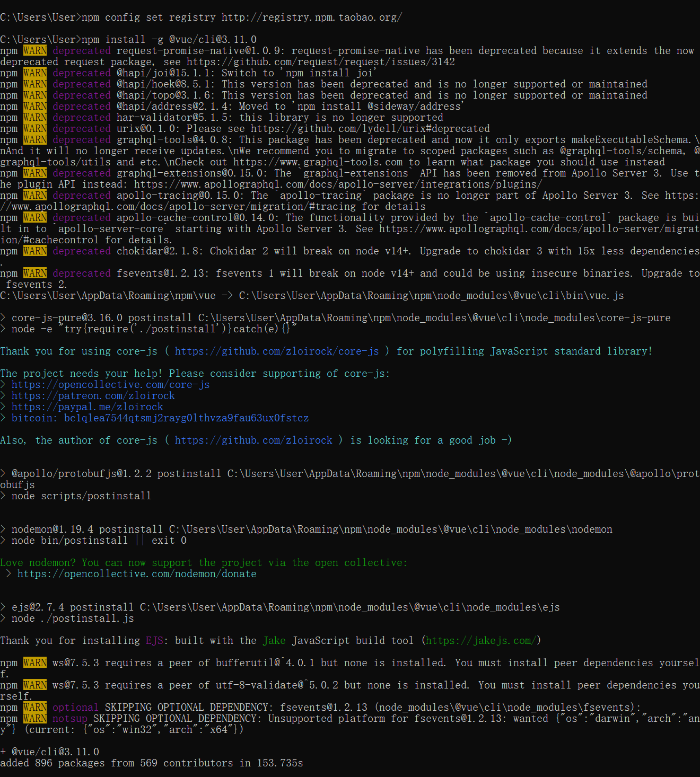Screen dimensions: 700x777
Task: Click the 'bufferutil@^4.0.1' peer dependency text
Action: point(265,663)
